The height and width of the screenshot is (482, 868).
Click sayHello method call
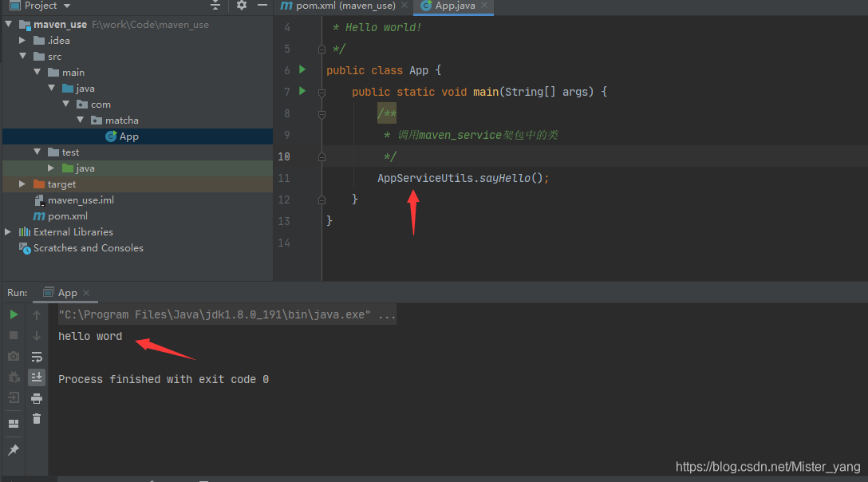click(505, 178)
